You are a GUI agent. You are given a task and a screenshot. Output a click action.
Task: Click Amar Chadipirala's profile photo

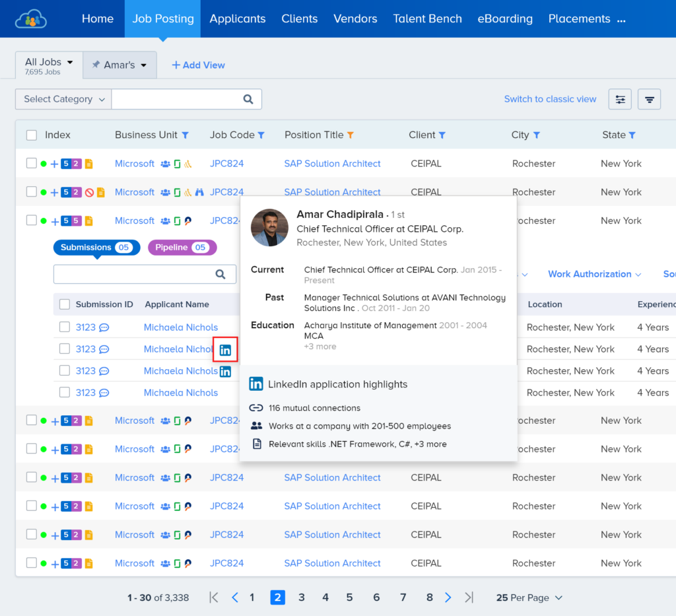[269, 228]
